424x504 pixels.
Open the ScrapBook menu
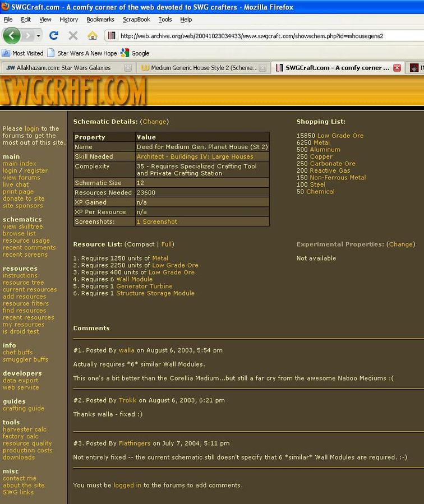[x=136, y=19]
